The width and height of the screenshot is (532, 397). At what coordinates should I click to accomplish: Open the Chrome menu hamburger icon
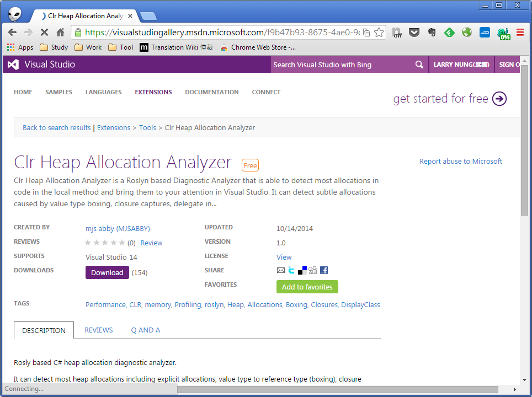coord(520,33)
